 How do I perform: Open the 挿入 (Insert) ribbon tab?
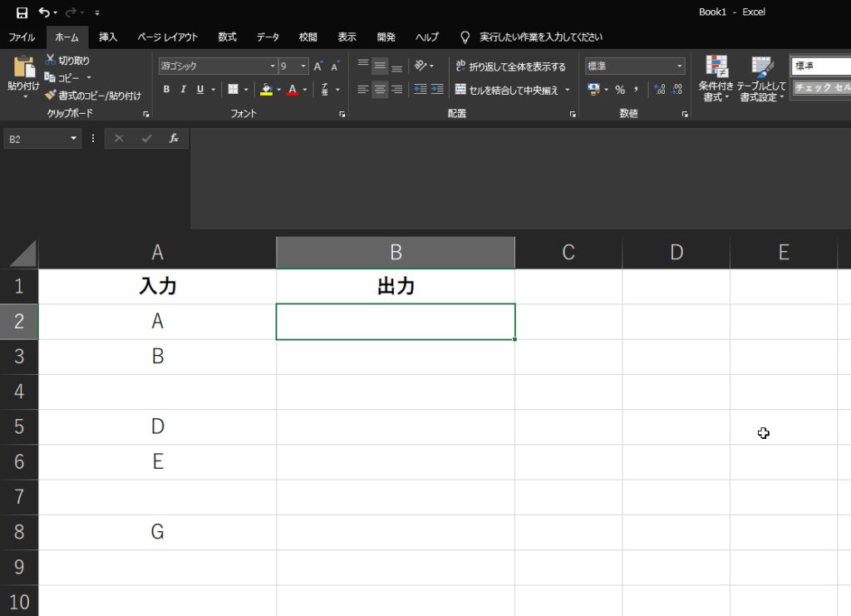[108, 37]
